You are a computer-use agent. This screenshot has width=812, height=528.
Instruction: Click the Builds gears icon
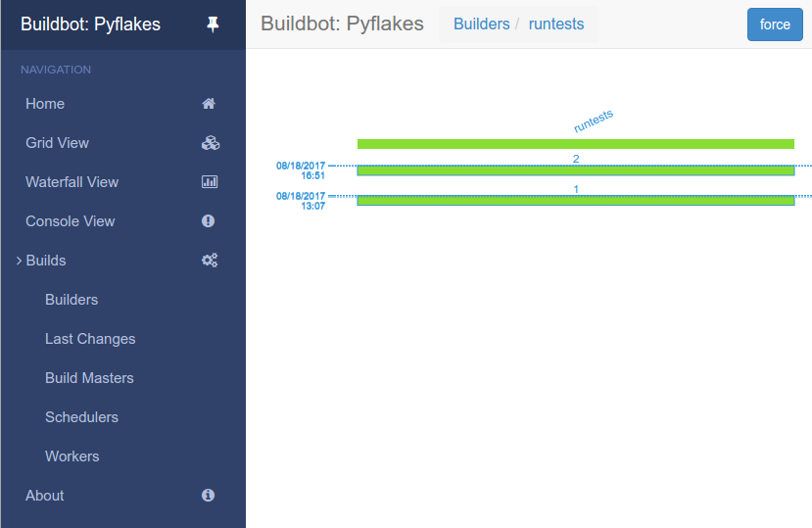[x=210, y=261]
